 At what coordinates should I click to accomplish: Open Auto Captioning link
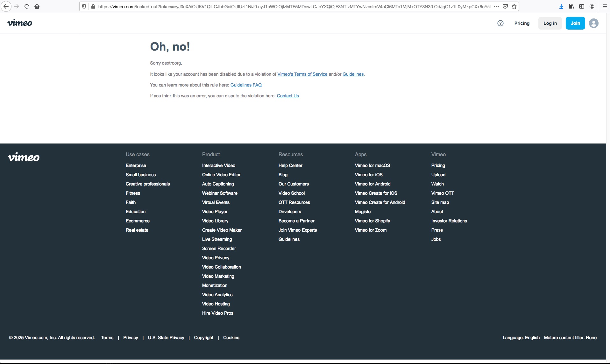coord(218,184)
